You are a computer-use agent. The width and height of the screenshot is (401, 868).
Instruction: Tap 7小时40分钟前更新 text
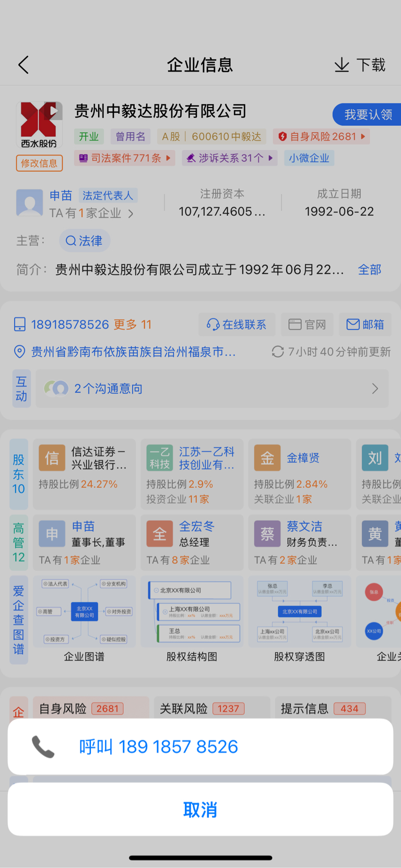(x=339, y=351)
